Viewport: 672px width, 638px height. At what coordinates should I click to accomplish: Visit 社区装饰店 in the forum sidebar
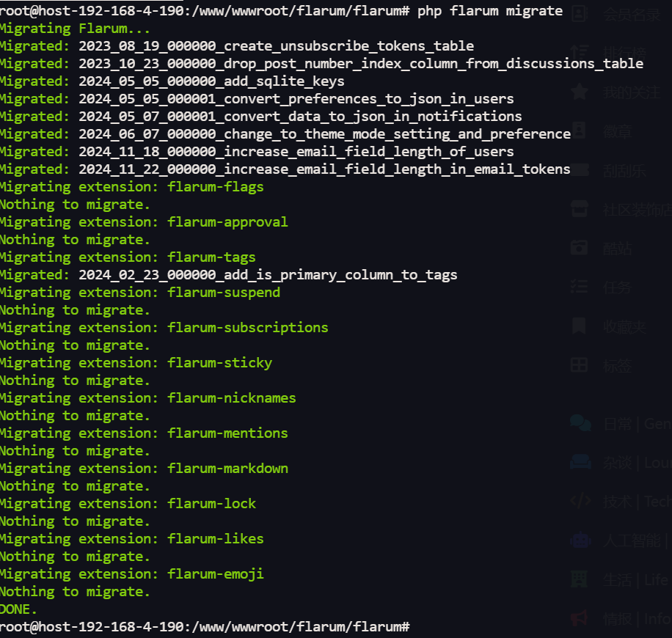638,210
